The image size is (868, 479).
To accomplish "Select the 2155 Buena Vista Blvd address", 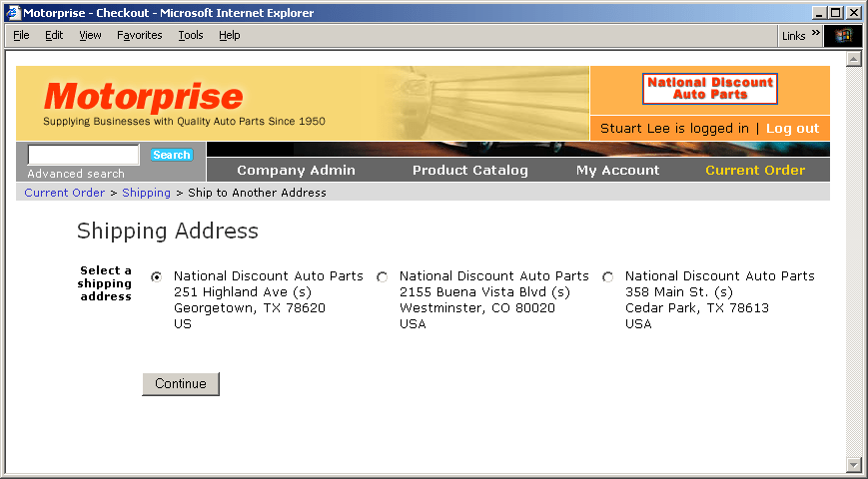I will [382, 276].
